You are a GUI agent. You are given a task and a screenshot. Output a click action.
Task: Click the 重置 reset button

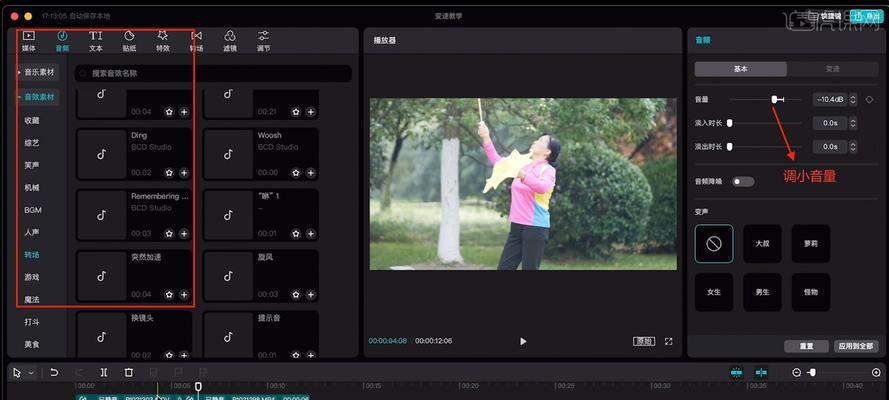[806, 346]
